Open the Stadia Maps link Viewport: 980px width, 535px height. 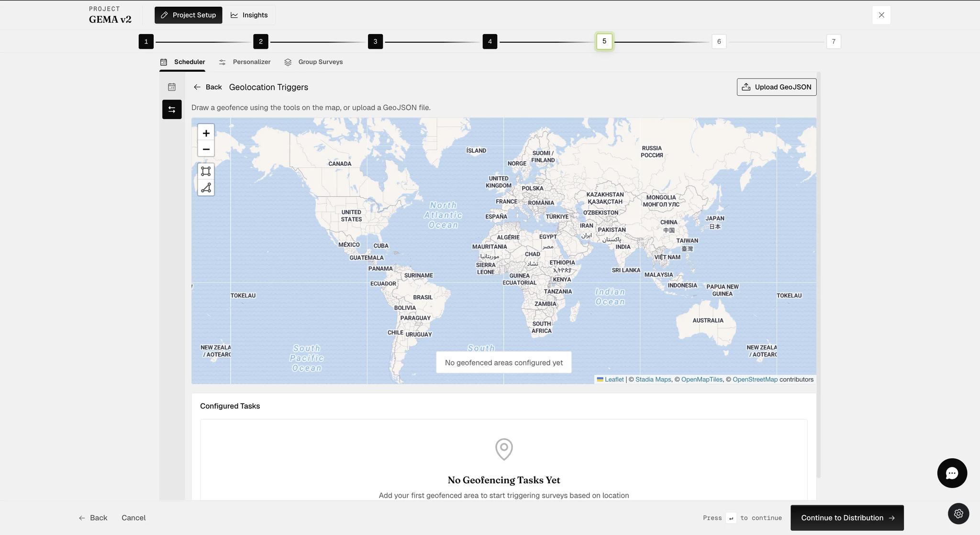(x=653, y=379)
